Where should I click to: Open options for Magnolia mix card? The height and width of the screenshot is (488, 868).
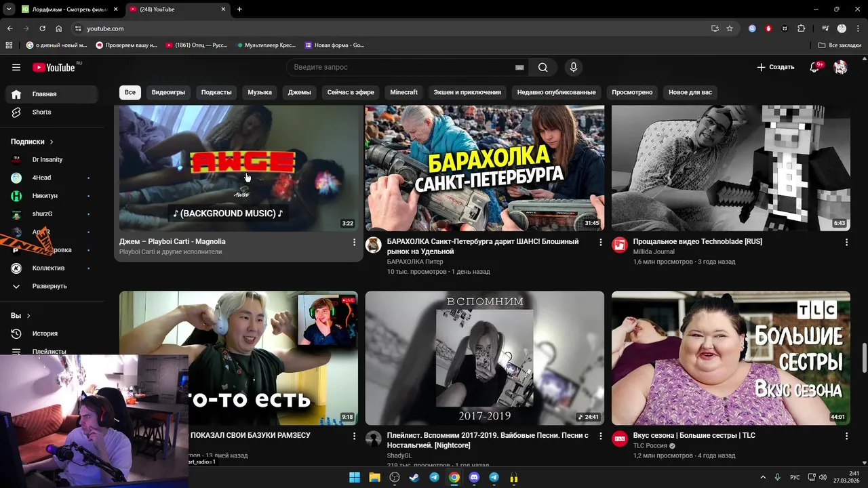point(354,242)
